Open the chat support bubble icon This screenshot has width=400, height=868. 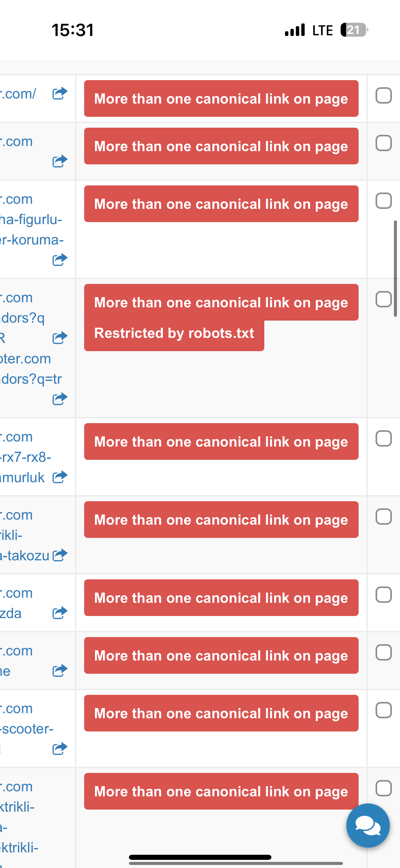pyautogui.click(x=368, y=825)
